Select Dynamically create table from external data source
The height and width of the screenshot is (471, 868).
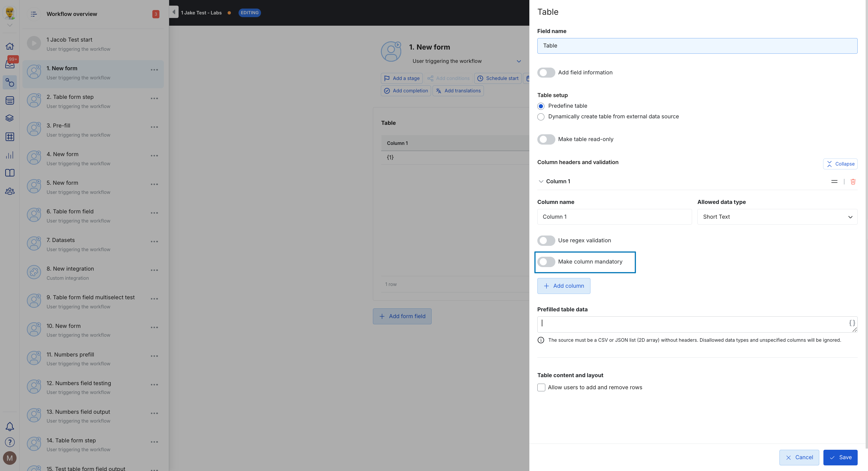pos(541,117)
